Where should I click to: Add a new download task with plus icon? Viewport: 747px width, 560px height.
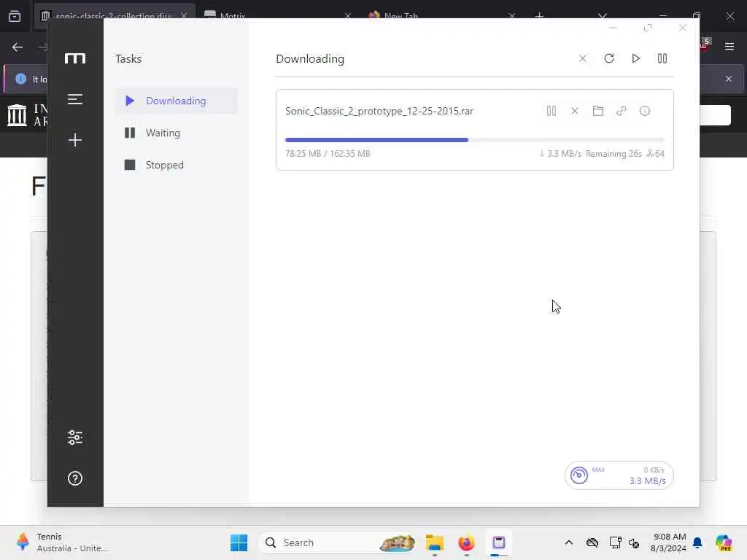click(75, 140)
